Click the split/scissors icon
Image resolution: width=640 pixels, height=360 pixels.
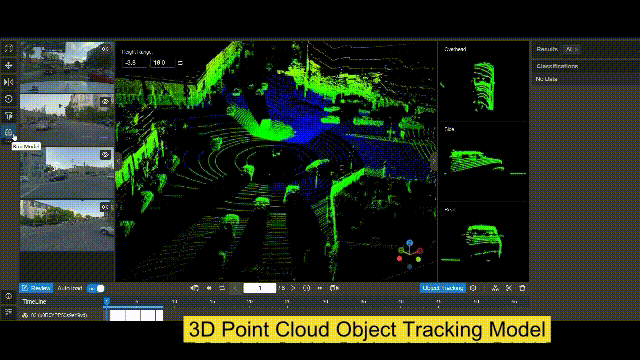tap(509, 288)
